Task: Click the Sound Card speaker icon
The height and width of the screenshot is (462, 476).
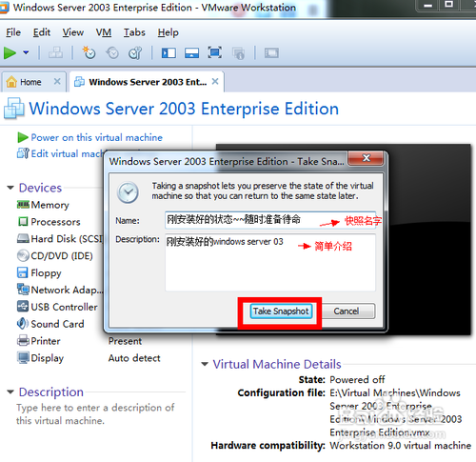Action: click(23, 323)
